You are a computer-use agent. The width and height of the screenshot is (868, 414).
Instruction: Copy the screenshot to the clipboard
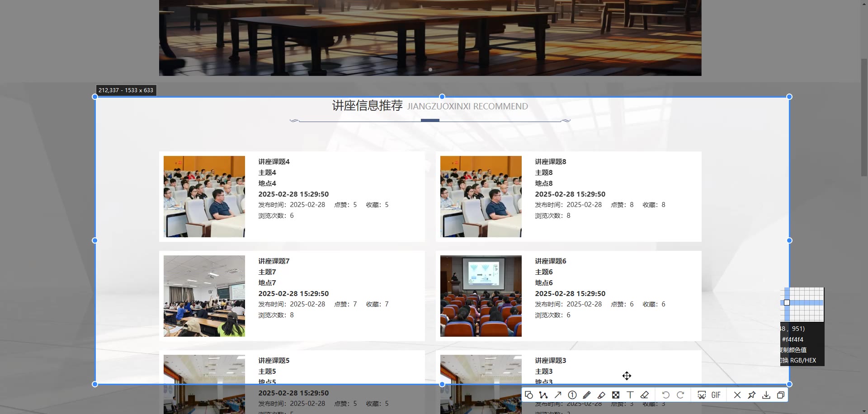[781, 395]
